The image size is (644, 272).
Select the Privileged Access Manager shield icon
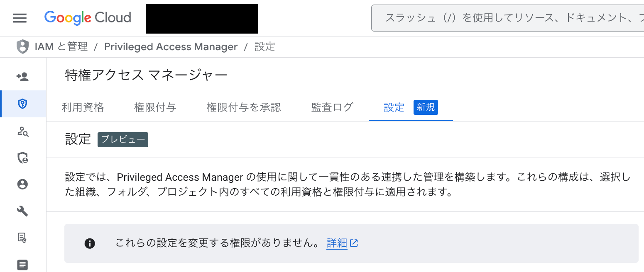23,104
